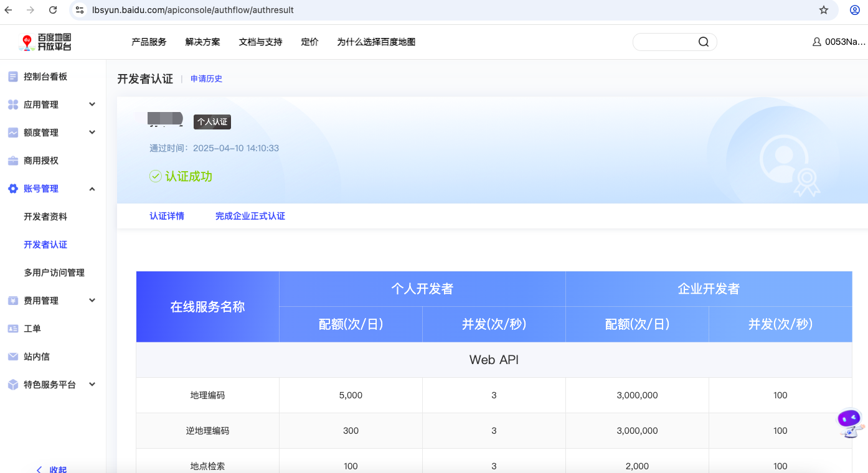Expand the 应用管理 submenu chevron

coord(92,105)
